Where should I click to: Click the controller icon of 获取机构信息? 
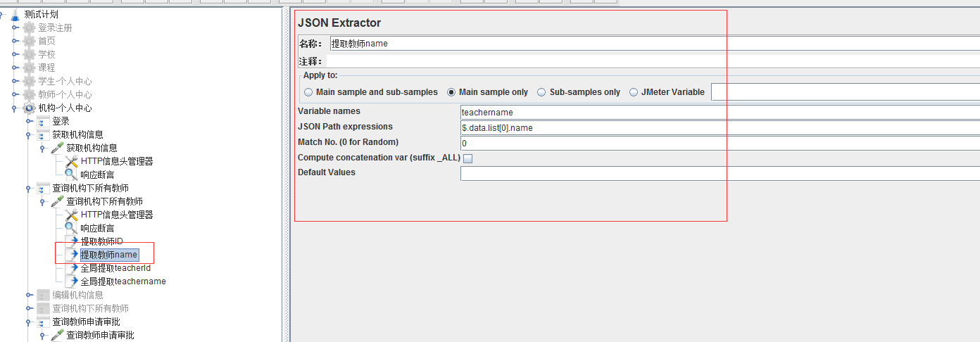point(43,134)
